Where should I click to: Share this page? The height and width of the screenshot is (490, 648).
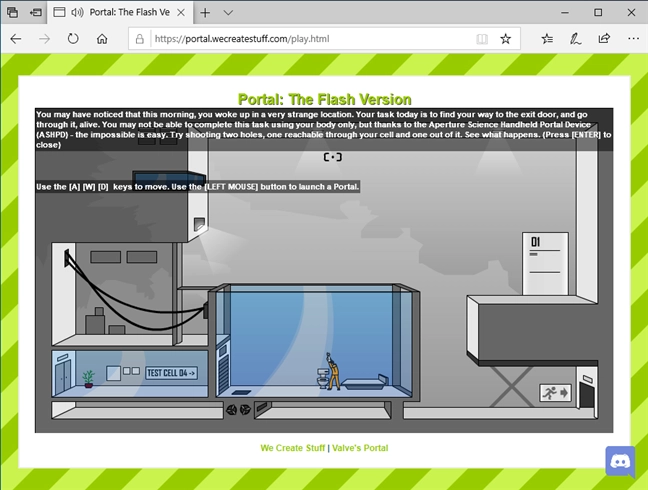604,38
